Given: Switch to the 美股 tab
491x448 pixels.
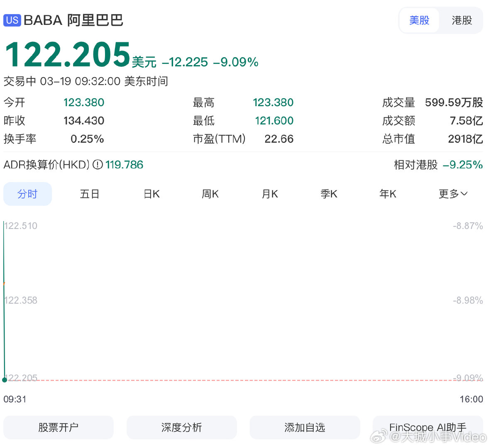Looking at the screenshot, I should tap(419, 20).
